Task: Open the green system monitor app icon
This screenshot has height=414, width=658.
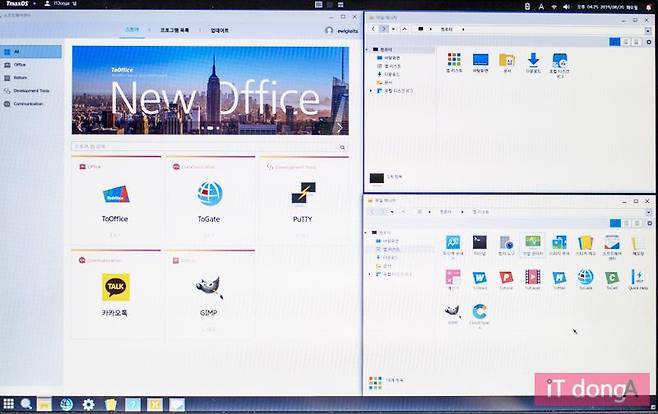Action: tap(533, 245)
